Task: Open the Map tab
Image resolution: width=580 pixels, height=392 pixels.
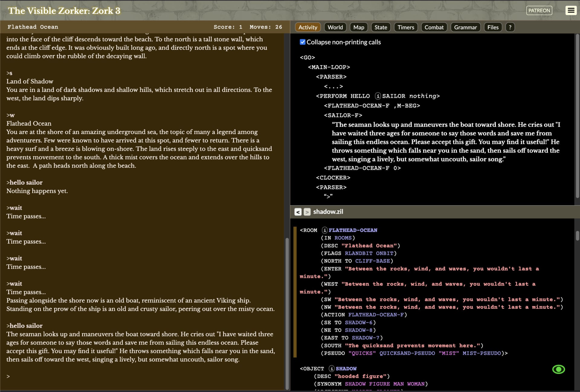Action: tap(359, 27)
